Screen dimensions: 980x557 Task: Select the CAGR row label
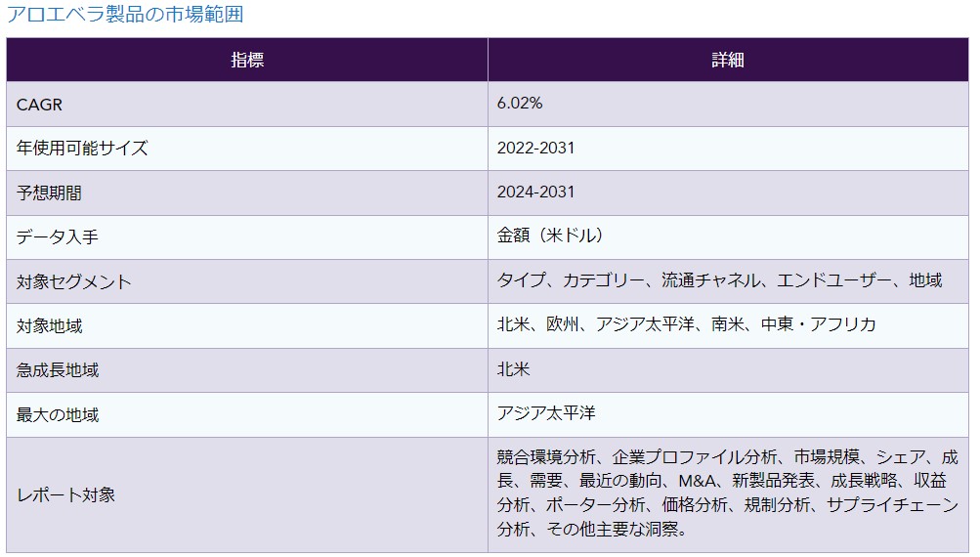(x=39, y=105)
